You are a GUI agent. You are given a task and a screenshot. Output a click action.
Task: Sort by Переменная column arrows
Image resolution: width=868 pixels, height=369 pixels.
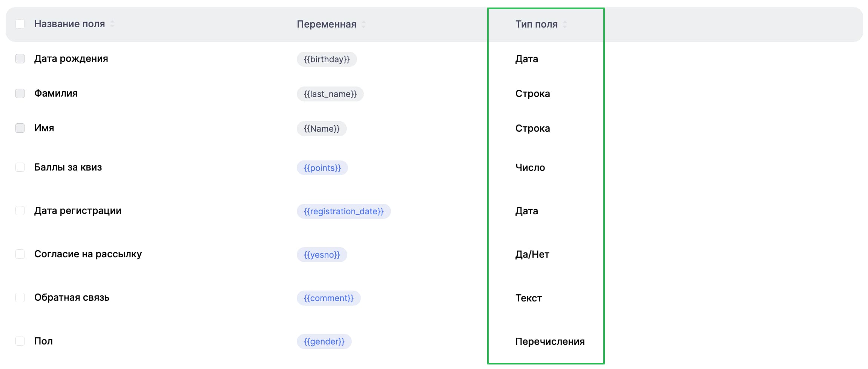tap(363, 25)
